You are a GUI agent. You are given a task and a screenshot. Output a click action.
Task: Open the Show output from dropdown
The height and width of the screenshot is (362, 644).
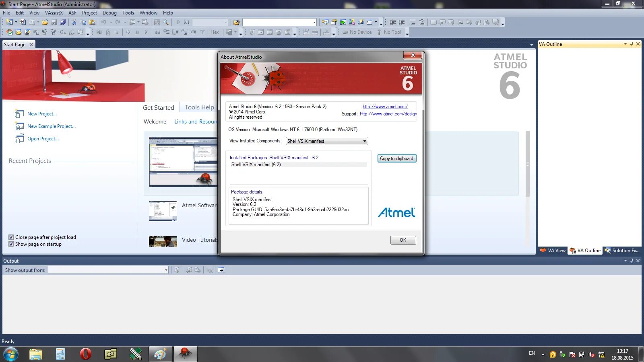[x=108, y=270]
